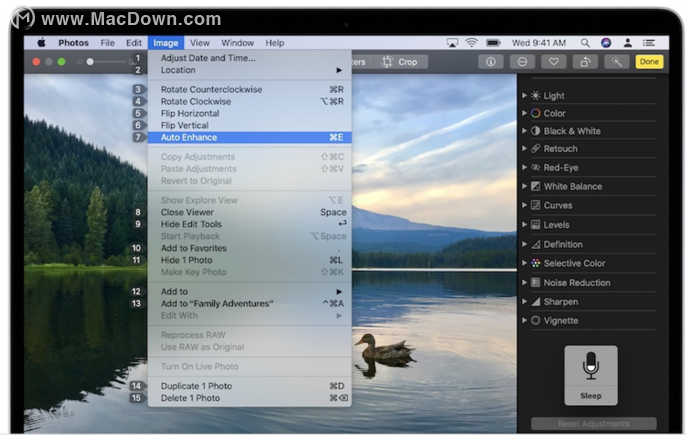The image size is (687, 439).
Task: Click the Sharpen icon
Action: coord(535,301)
